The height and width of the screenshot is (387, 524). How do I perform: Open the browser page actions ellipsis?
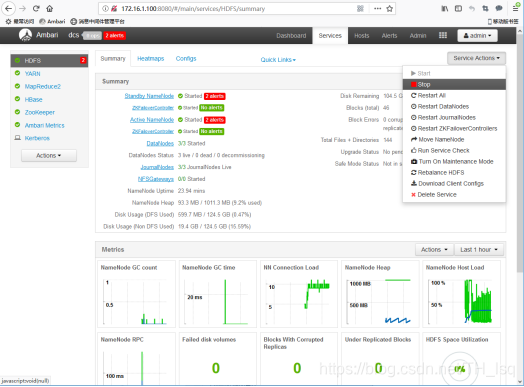click(x=377, y=9)
